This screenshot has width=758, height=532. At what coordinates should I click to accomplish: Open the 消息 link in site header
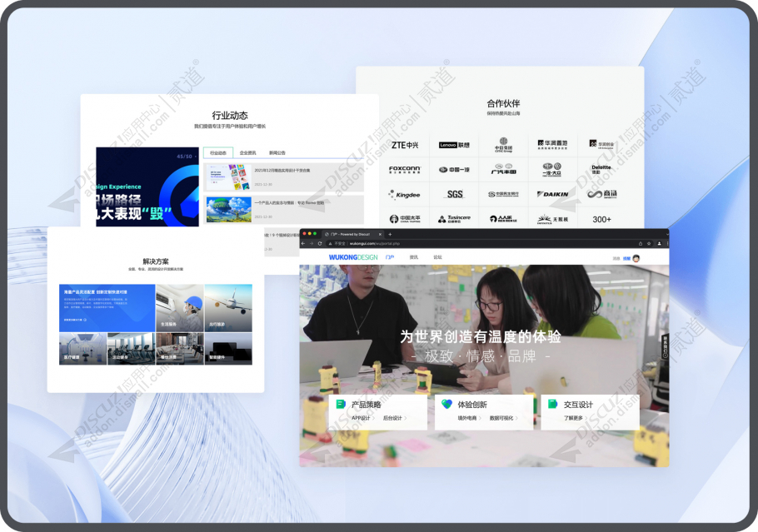[x=616, y=259]
